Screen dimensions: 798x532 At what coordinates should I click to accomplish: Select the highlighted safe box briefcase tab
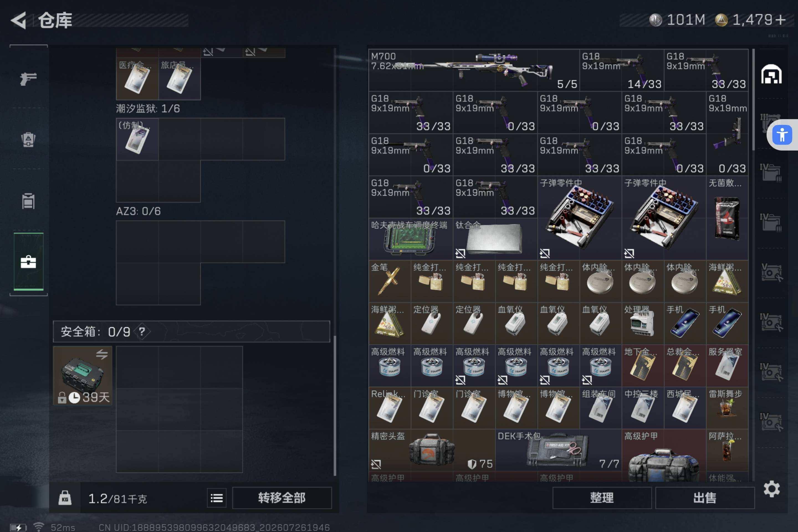28,262
